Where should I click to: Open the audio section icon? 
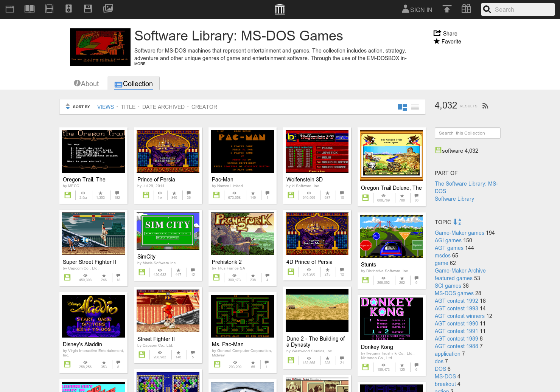tap(68, 9)
